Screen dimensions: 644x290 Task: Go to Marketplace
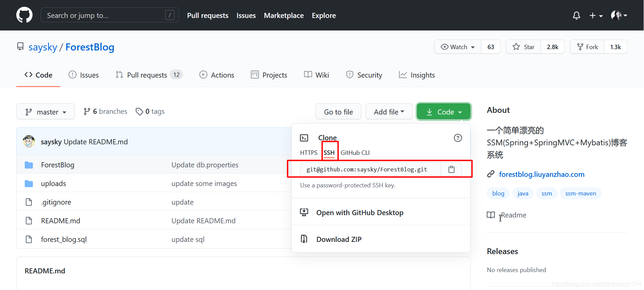tap(284, 16)
